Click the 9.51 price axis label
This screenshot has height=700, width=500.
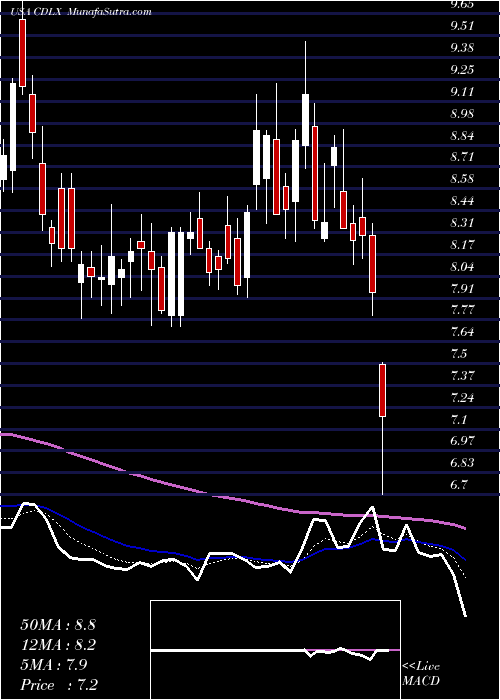(463, 26)
